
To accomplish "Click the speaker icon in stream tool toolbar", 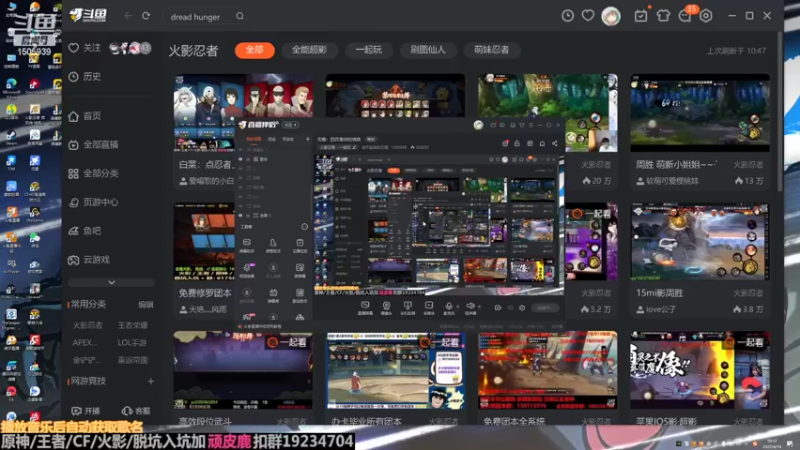I will pyautogui.click(x=470, y=307).
